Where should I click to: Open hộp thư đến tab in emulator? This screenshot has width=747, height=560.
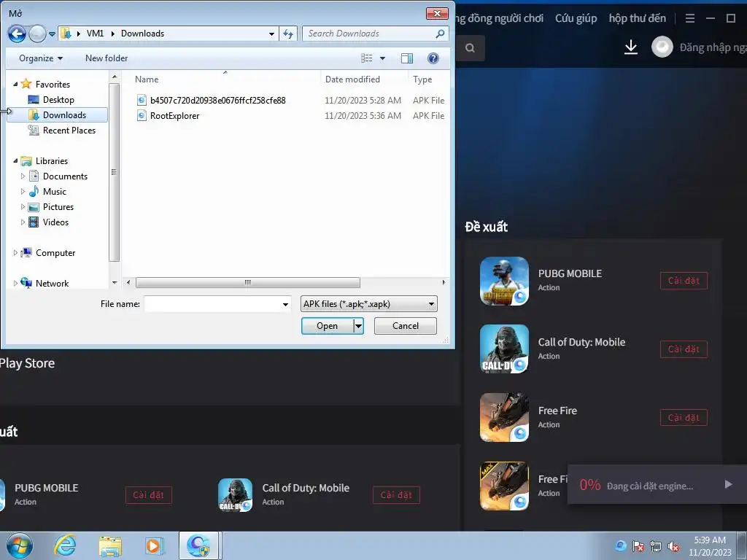coord(637,18)
